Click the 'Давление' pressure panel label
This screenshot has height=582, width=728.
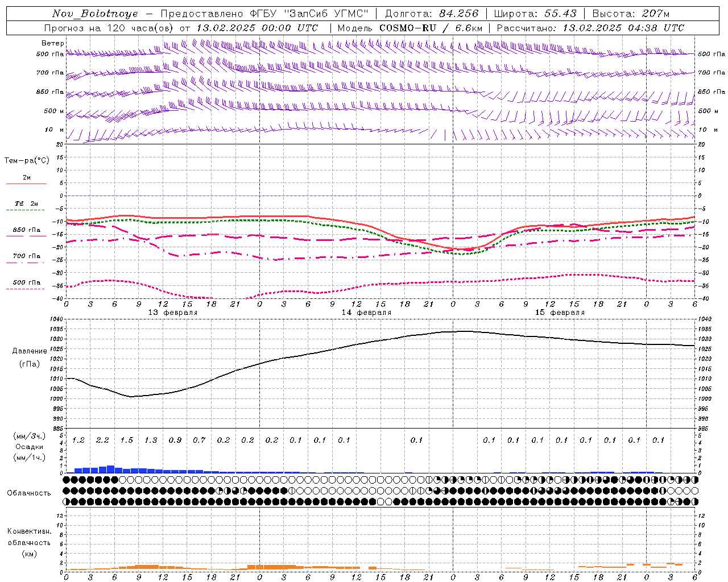30,351
